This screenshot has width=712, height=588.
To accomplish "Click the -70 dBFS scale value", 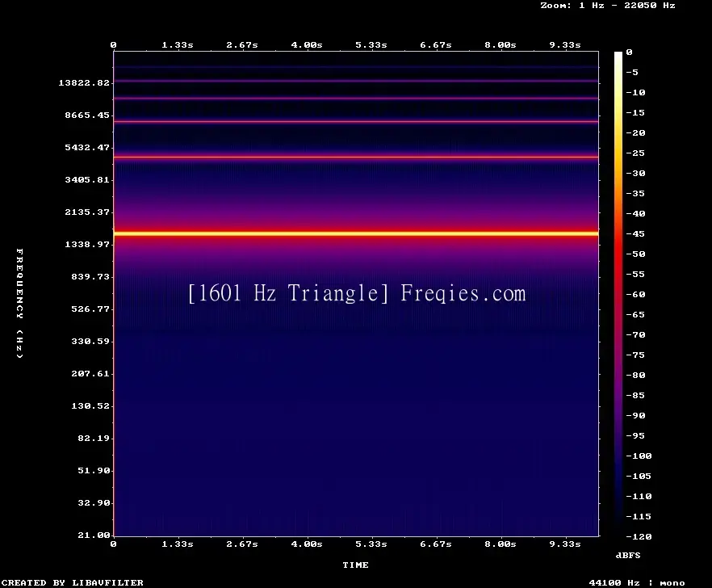I will (x=635, y=335).
